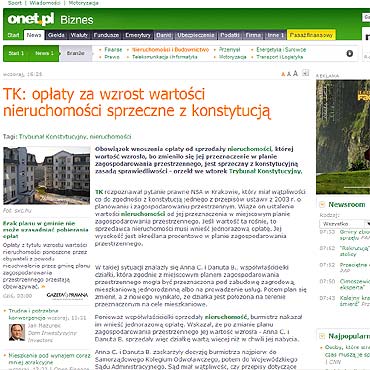Open the Finanse branch link
Viewport: 370px width, 370px height.
[113, 50]
